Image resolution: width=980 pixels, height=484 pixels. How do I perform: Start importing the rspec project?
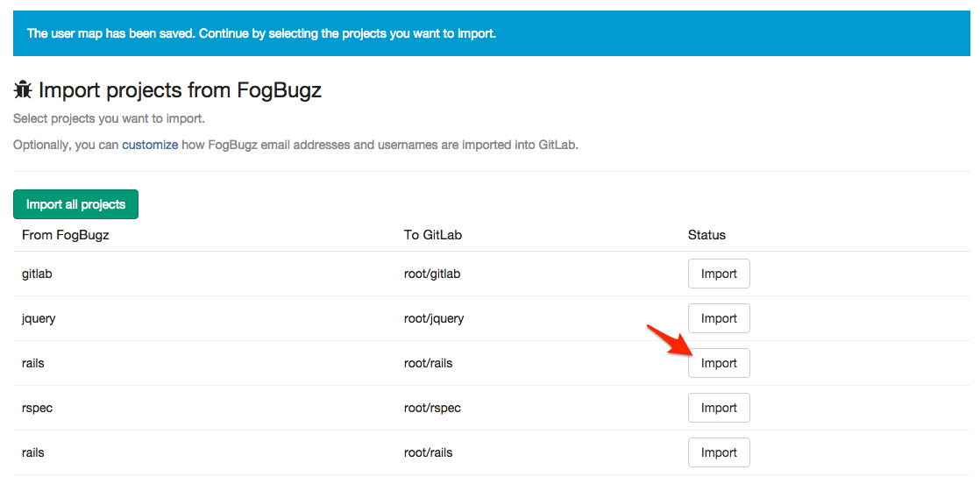click(x=718, y=408)
